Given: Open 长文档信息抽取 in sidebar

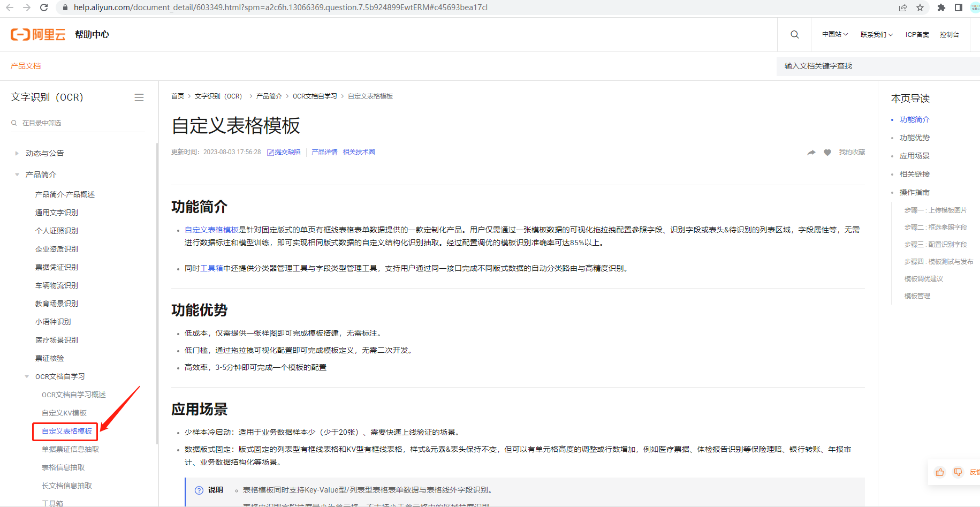Looking at the screenshot, I should (67, 486).
